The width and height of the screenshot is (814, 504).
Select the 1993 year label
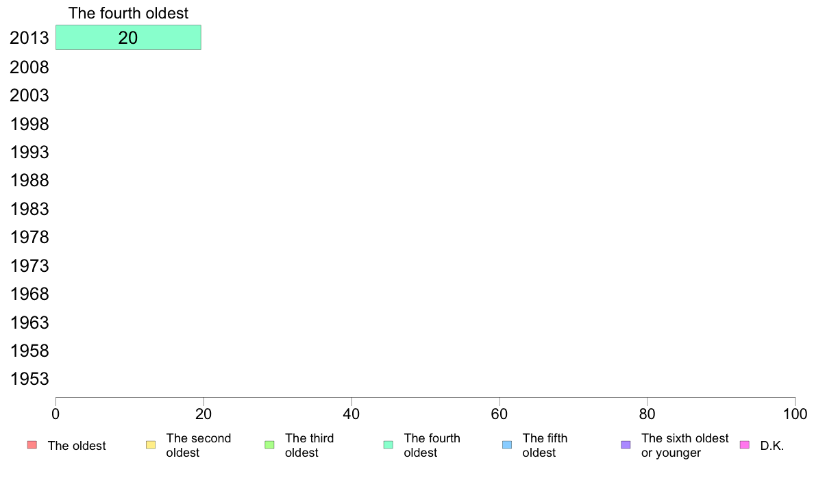(x=29, y=152)
